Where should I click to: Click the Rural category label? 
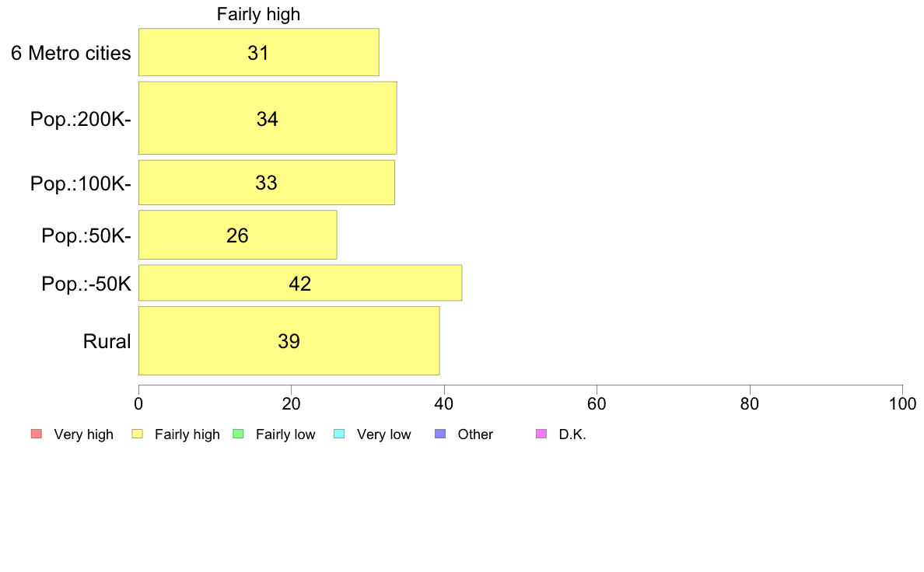click(x=107, y=342)
